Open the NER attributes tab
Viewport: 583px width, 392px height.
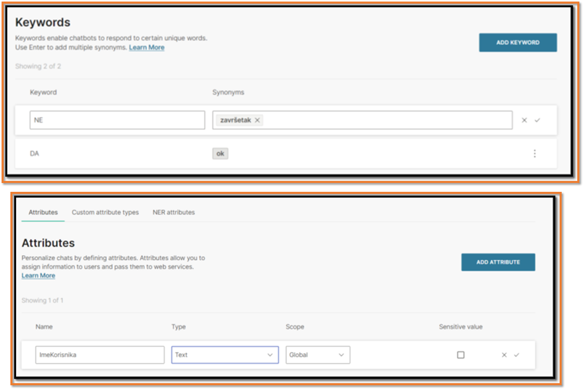[x=174, y=212]
